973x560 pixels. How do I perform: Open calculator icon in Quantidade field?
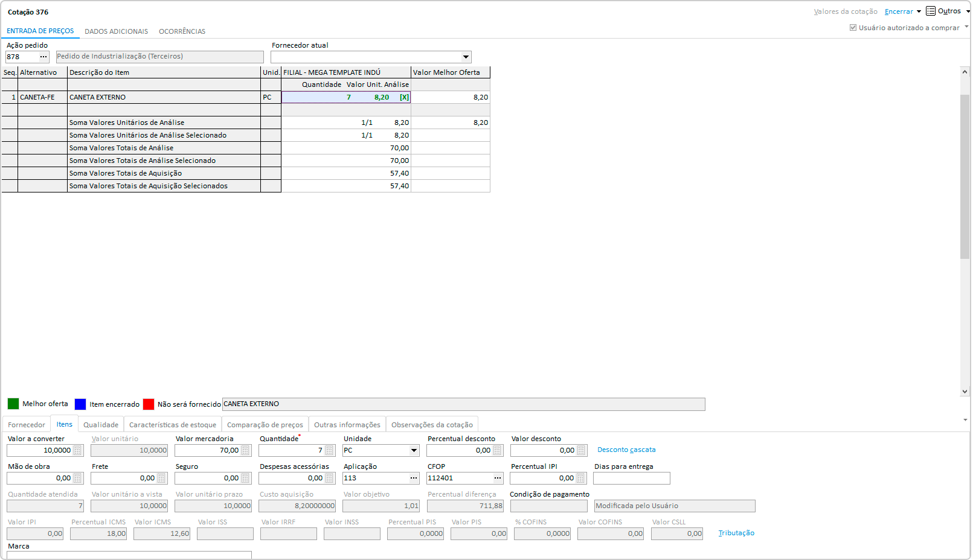(x=329, y=451)
